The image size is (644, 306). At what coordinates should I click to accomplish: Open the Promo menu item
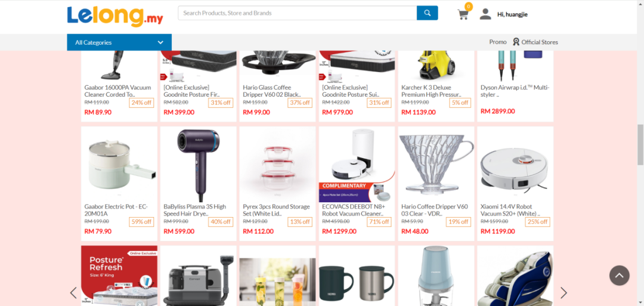pos(498,42)
